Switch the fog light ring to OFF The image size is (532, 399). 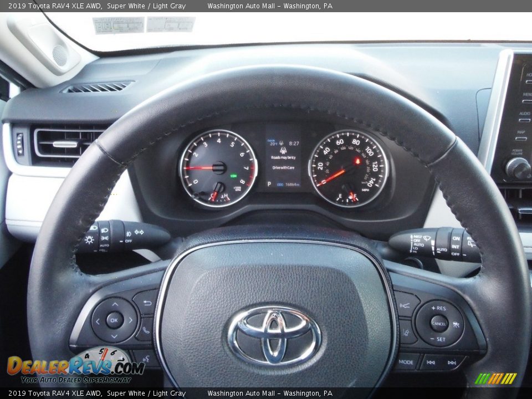pos(128,241)
